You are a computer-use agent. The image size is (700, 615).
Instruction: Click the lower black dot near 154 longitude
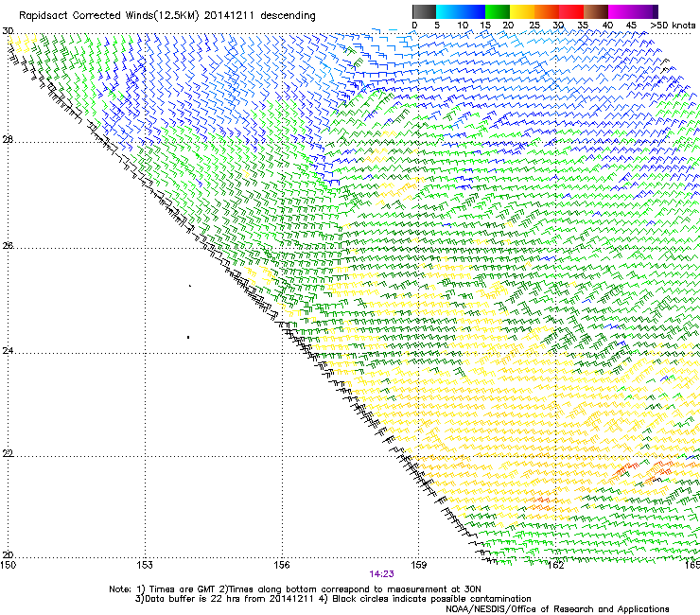(188, 337)
